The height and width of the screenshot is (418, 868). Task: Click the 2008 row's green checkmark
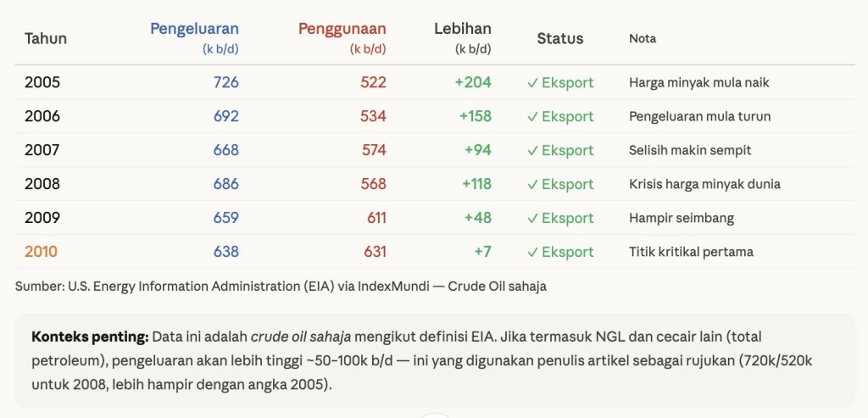(532, 185)
